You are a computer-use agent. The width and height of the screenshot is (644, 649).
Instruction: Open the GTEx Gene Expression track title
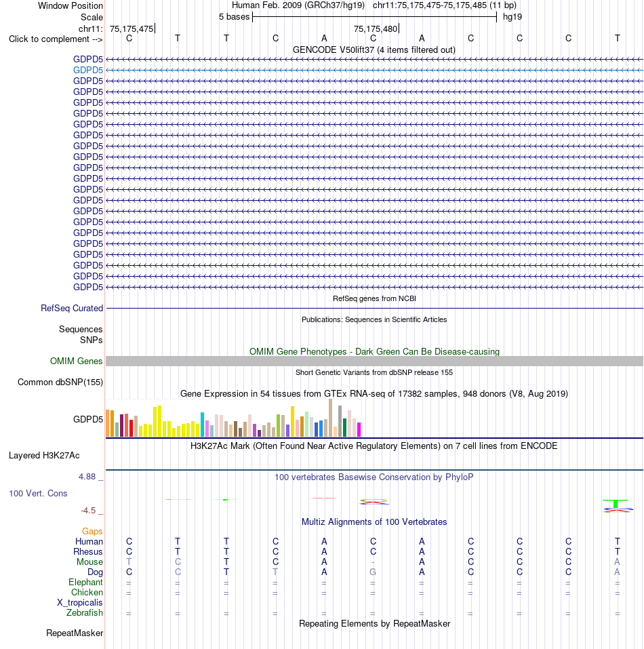[x=374, y=393]
